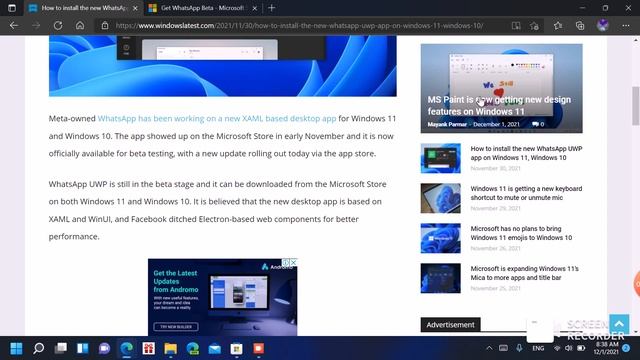Open taskbar Search magnifier icon

(x=38, y=348)
